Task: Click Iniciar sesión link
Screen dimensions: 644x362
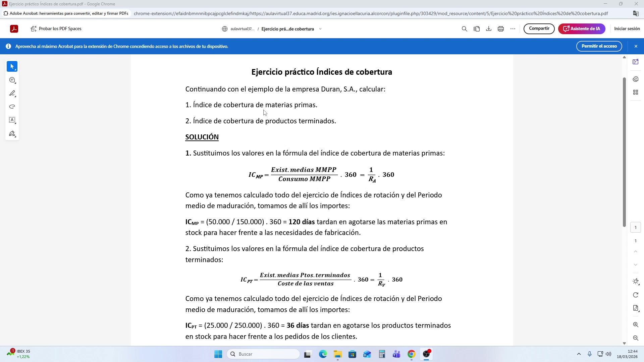Action: [x=627, y=29]
